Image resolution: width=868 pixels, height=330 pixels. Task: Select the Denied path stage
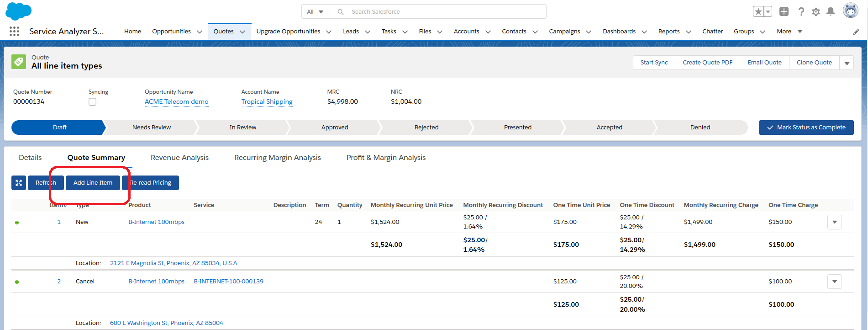700,128
